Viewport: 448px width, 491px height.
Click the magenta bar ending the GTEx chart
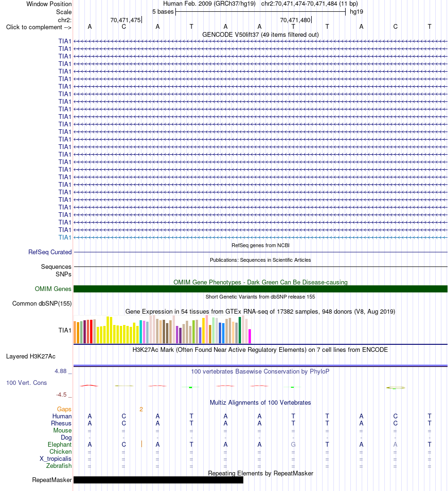249,336
